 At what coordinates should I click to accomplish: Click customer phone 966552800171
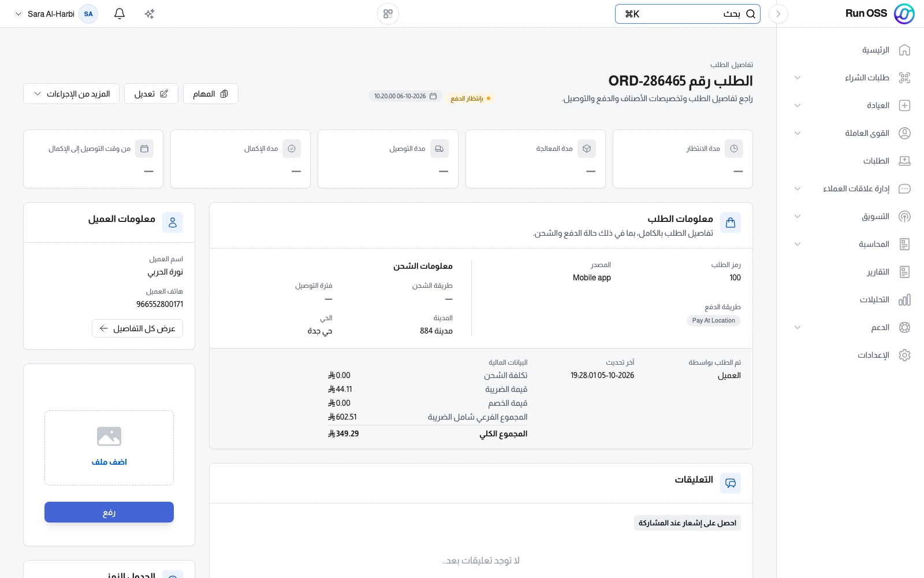(x=160, y=304)
